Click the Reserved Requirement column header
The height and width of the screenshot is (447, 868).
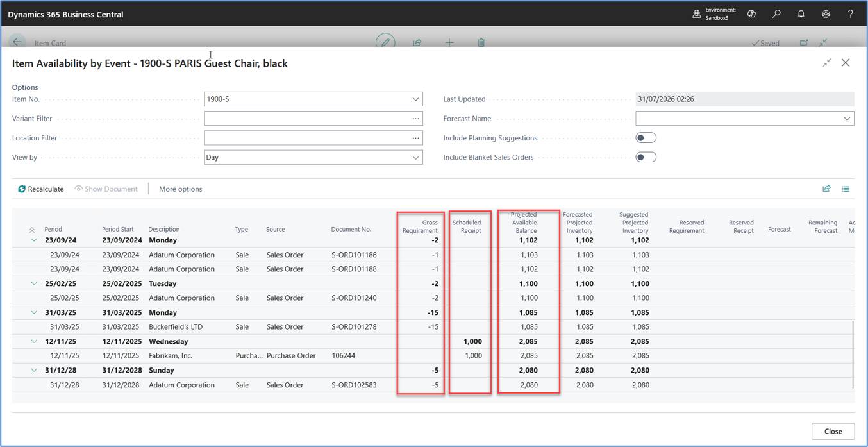(687, 226)
